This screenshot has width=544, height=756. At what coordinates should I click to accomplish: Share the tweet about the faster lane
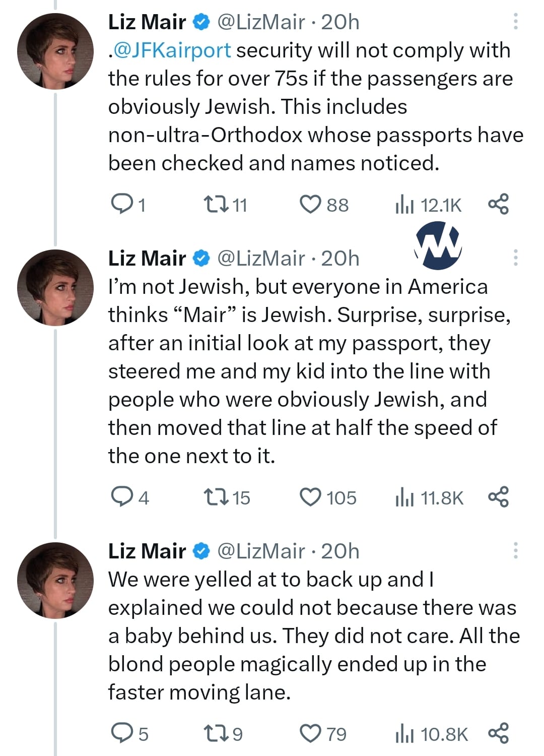click(x=498, y=733)
